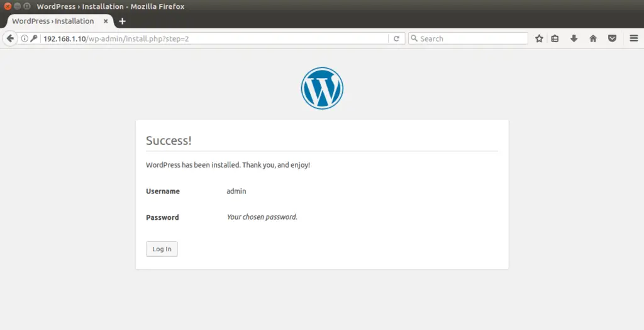Open the downloads arrow icon
The width and height of the screenshot is (644, 330).
point(574,38)
